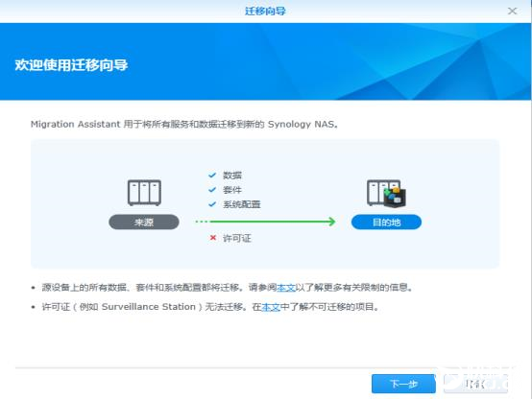
Task: Click the 许可证 text item
Action: [x=237, y=238]
